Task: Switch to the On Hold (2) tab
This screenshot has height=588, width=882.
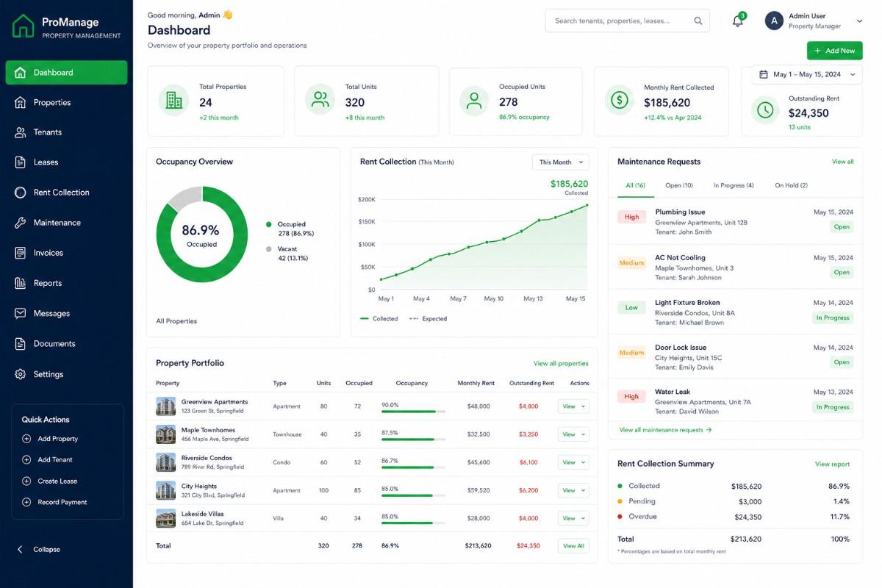Action: click(791, 185)
